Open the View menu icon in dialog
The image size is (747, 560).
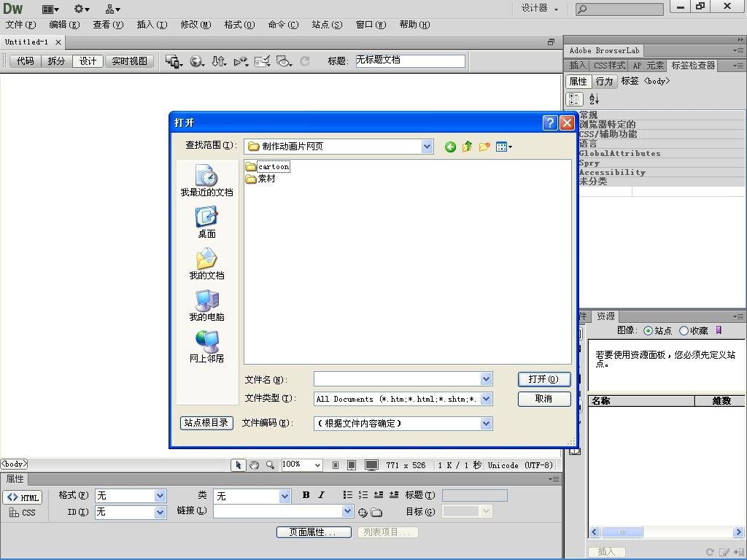tap(503, 147)
